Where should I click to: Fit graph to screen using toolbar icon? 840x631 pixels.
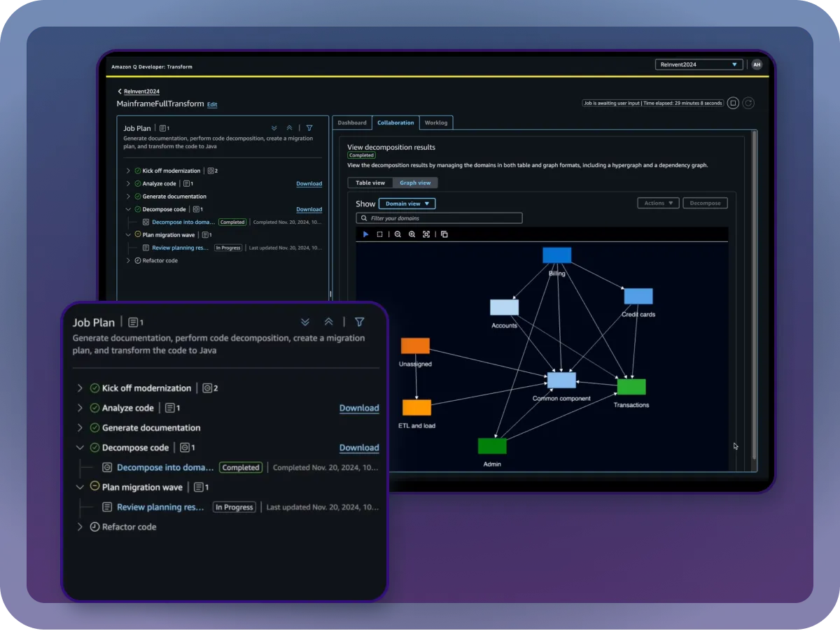tap(426, 234)
